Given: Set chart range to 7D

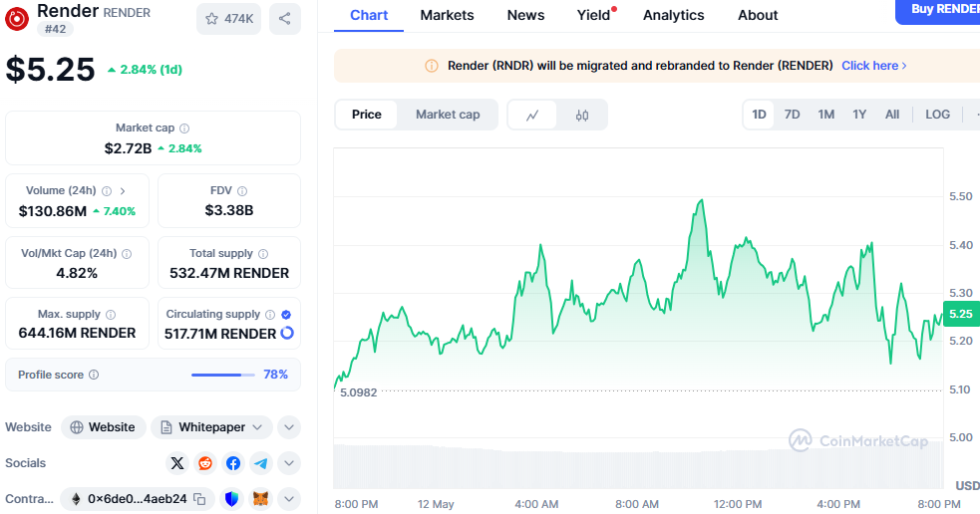Looking at the screenshot, I should (x=792, y=115).
